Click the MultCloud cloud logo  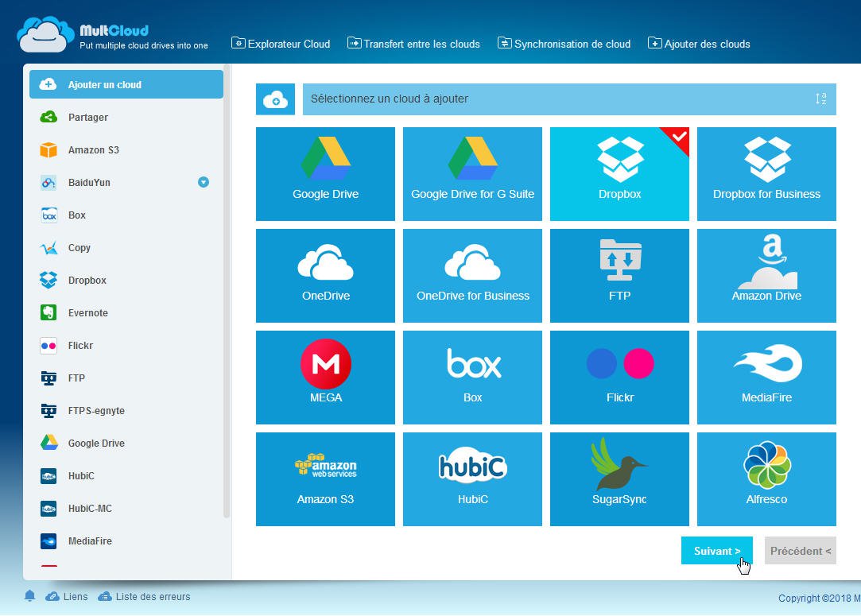point(45,34)
